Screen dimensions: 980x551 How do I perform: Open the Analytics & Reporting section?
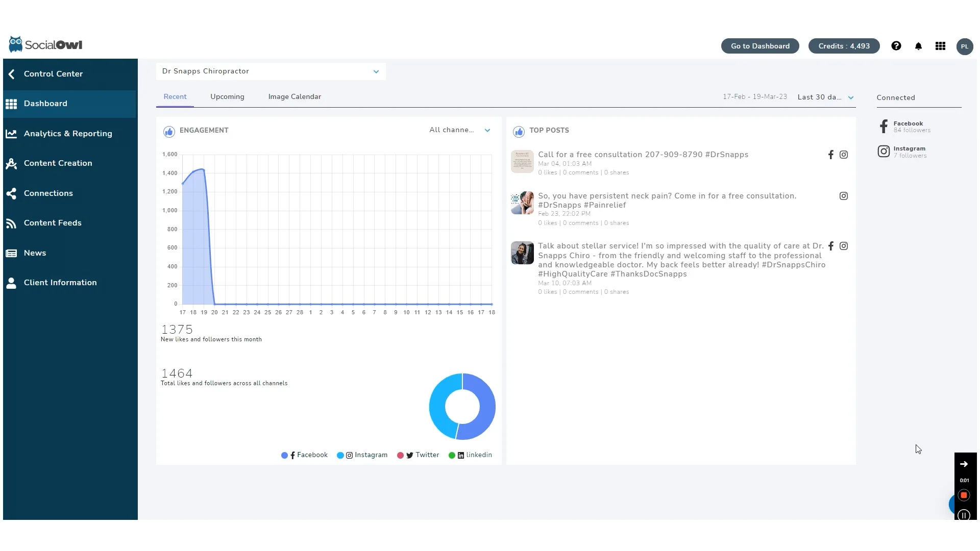coord(68,133)
